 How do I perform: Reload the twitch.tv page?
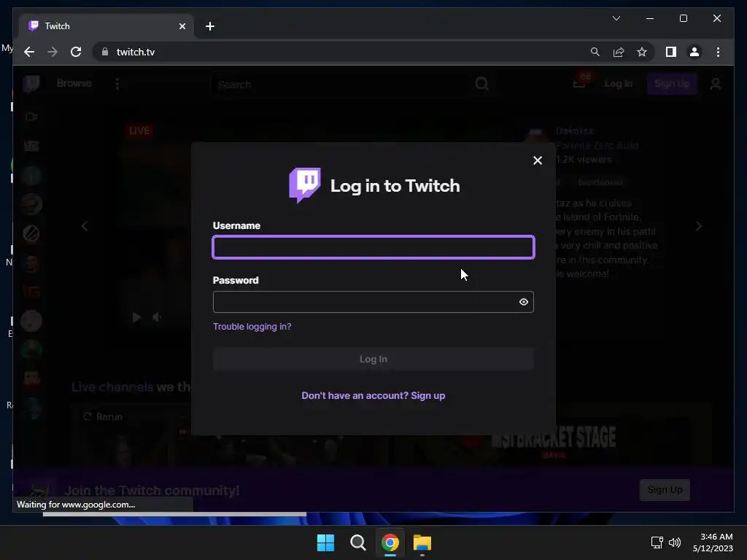click(76, 52)
